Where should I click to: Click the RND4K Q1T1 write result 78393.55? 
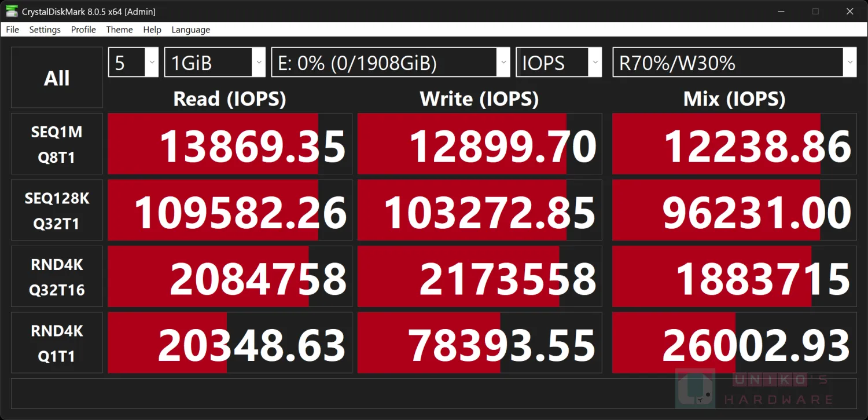[480, 343]
